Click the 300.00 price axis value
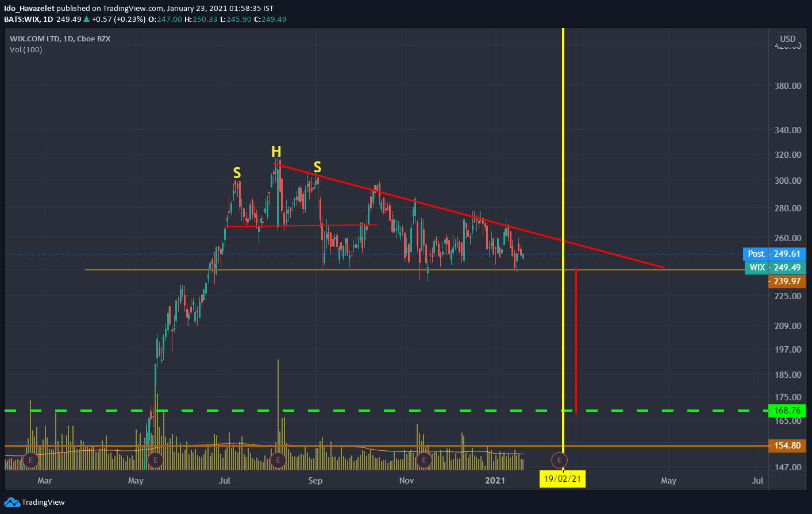 788,181
